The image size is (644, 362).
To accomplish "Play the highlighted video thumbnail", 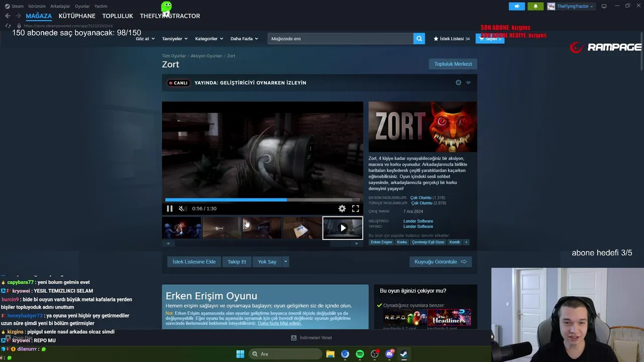I will tap(343, 228).
